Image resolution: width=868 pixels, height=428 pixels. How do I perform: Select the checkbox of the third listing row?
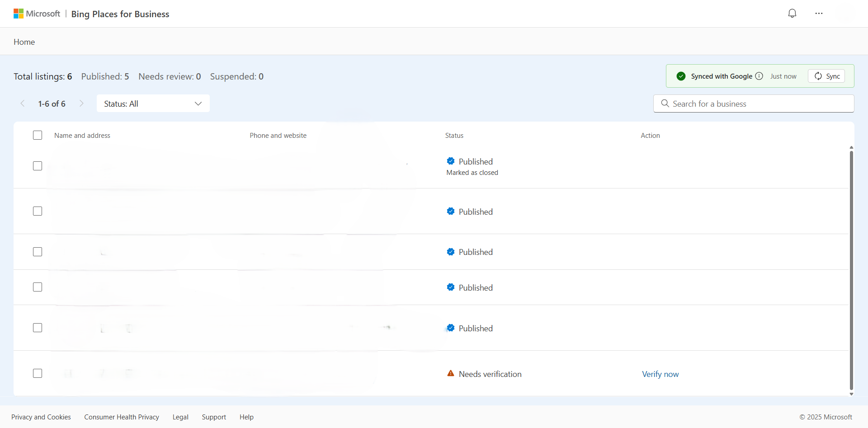pos(38,252)
